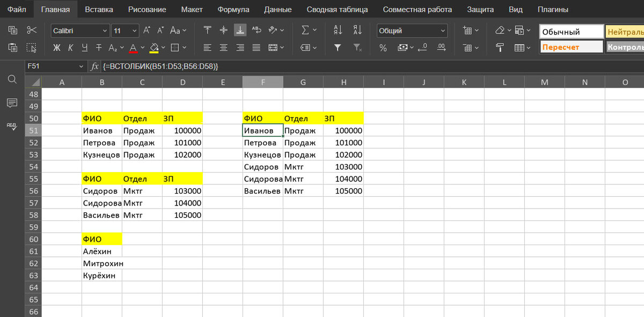
Task: Toggle wrap text
Action: point(257,31)
